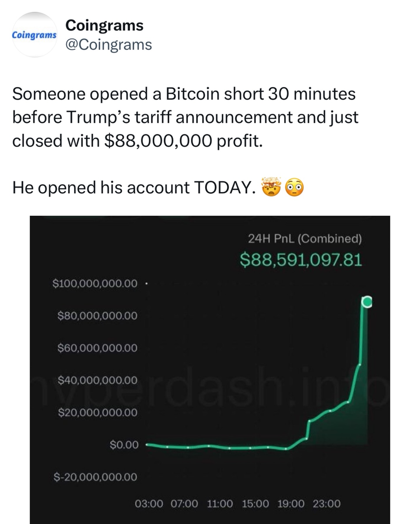Click the $40,000,000.00 axis label
This screenshot has width=420, height=524.
point(97,380)
